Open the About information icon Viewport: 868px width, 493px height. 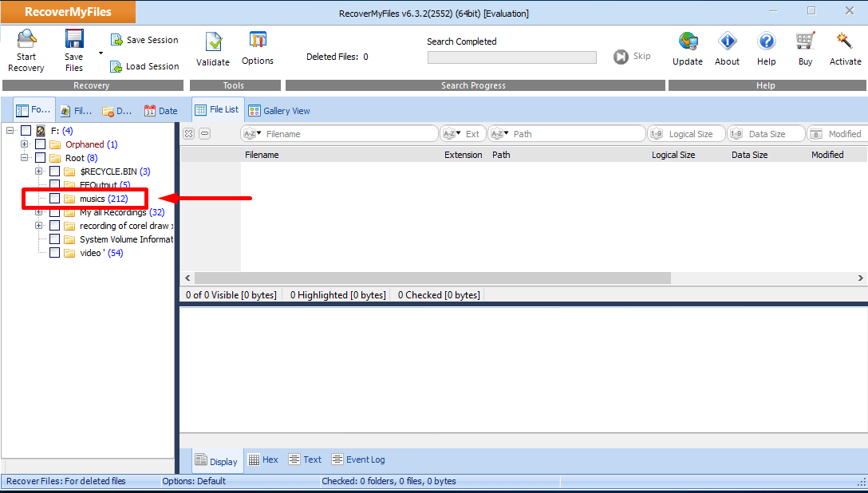click(727, 41)
